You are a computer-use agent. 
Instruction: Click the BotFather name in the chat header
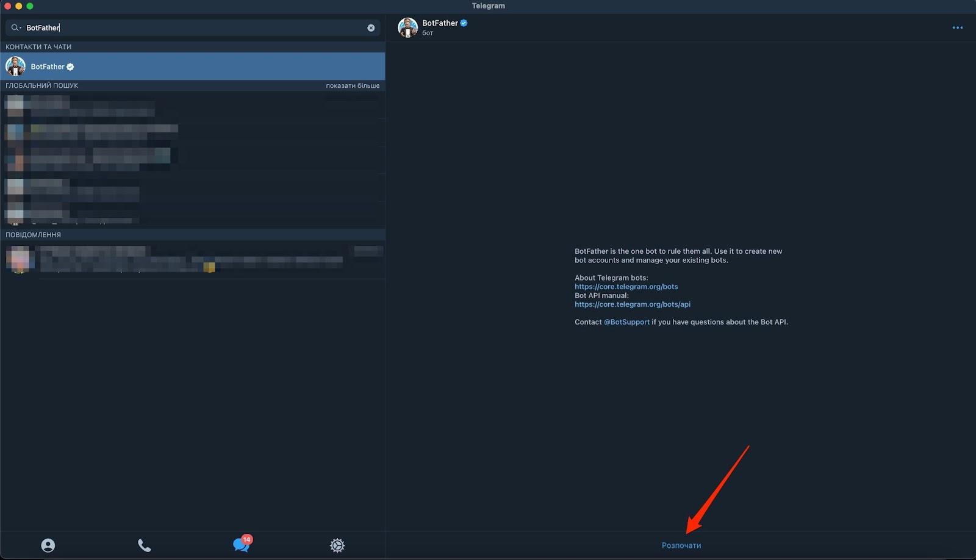point(440,23)
